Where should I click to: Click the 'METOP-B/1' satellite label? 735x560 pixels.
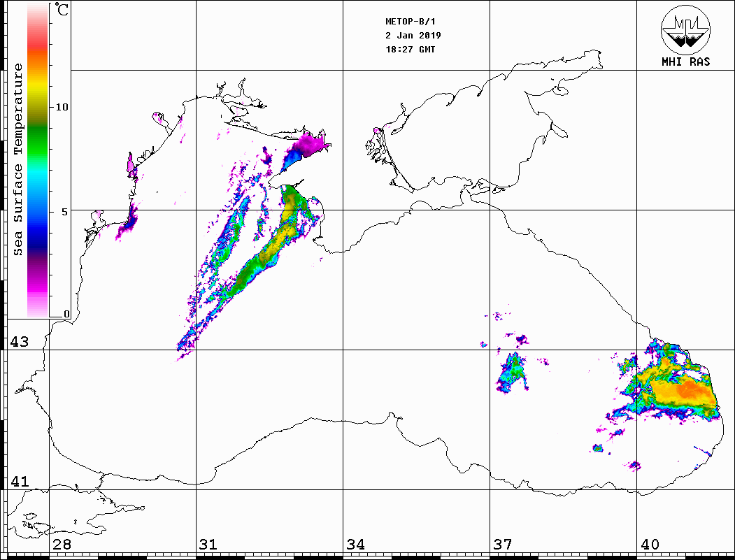point(410,22)
